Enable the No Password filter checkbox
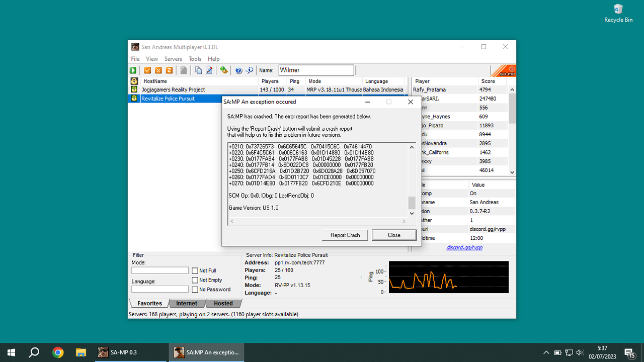This screenshot has width=644, height=362. click(195, 290)
